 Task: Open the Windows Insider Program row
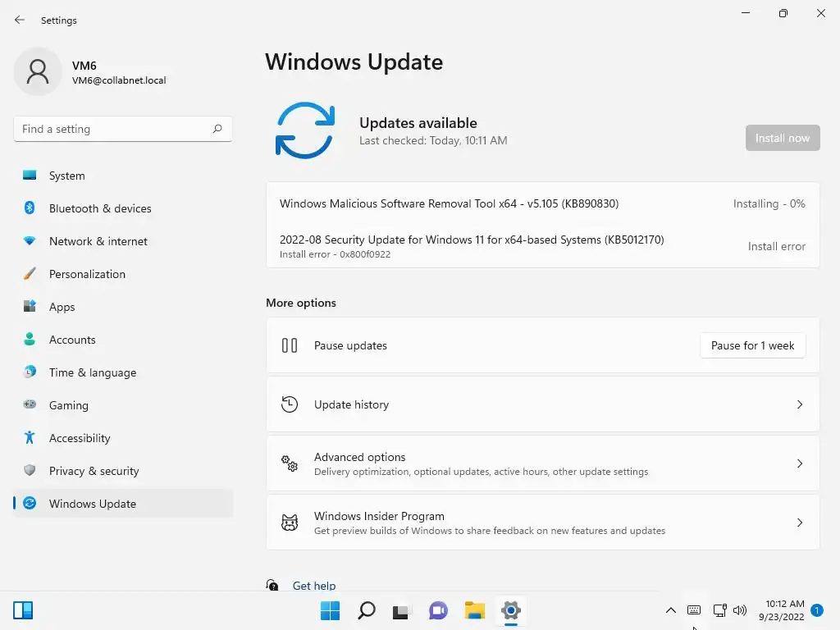[543, 523]
